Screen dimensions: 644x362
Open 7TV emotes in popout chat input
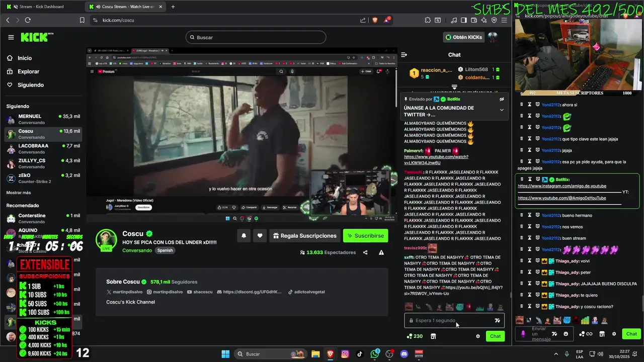tap(554, 334)
